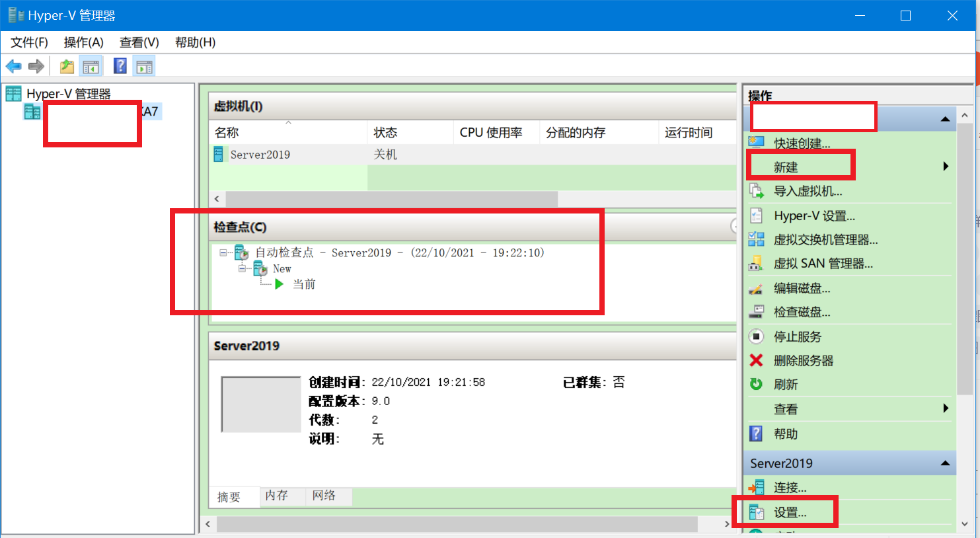Open the 帮助(H) menu
The image size is (980, 538).
[x=195, y=42]
